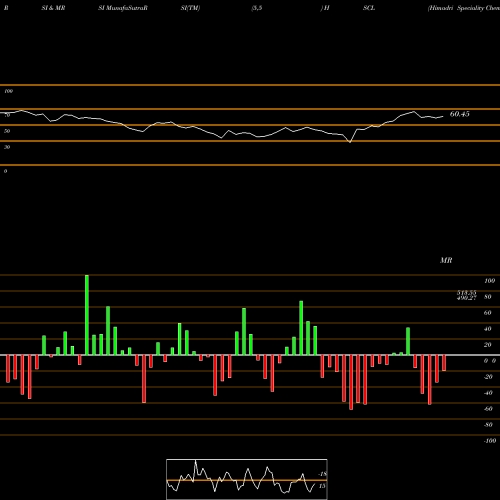The height and width of the screenshot is (500, 500).
Task: Click the tallest green MR bar
Action: [87, 315]
